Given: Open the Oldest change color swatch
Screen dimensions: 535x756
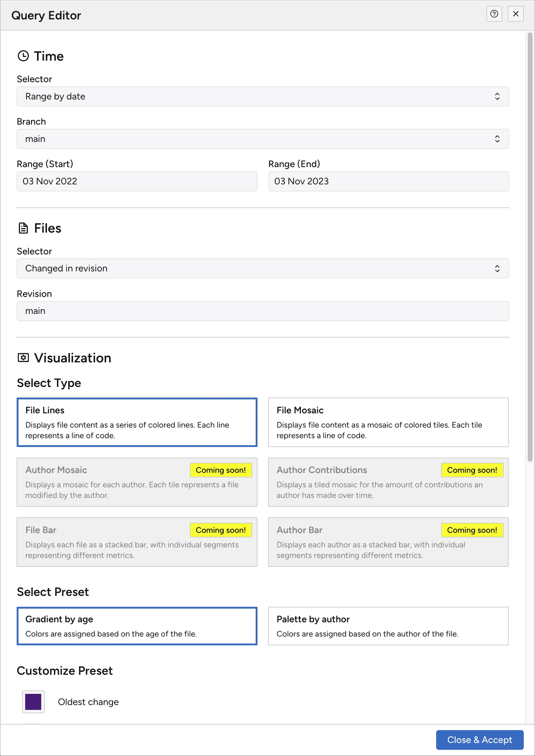Looking at the screenshot, I should click(33, 702).
